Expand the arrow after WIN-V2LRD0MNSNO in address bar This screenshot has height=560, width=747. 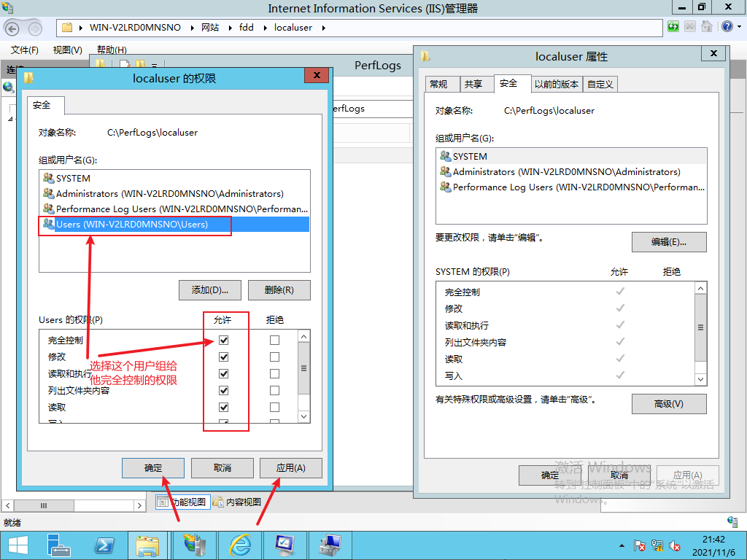(192, 28)
